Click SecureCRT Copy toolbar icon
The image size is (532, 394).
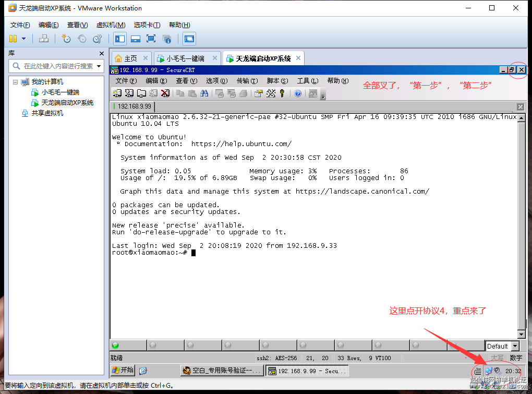click(x=180, y=93)
